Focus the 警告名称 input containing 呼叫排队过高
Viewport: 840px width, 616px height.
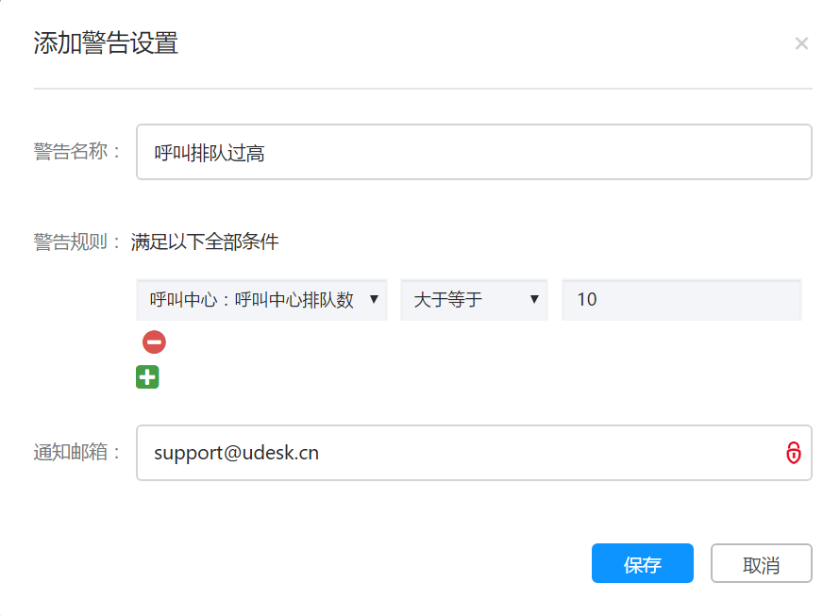coord(474,152)
